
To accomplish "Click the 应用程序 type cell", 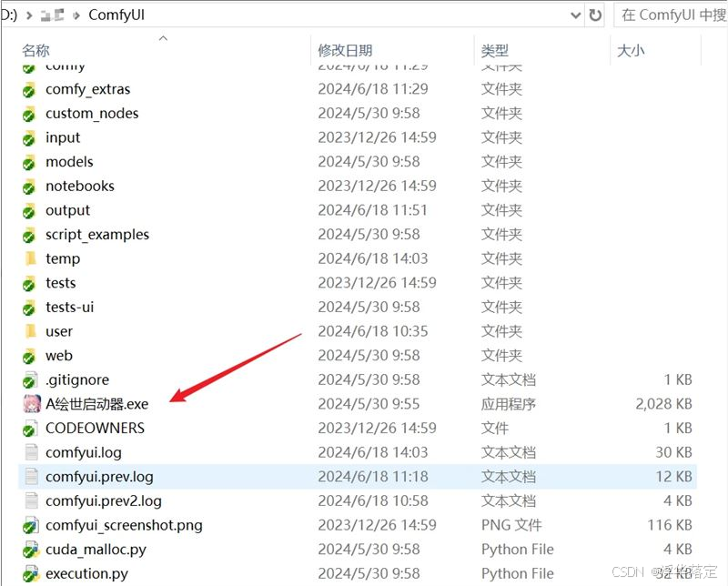I will (509, 404).
